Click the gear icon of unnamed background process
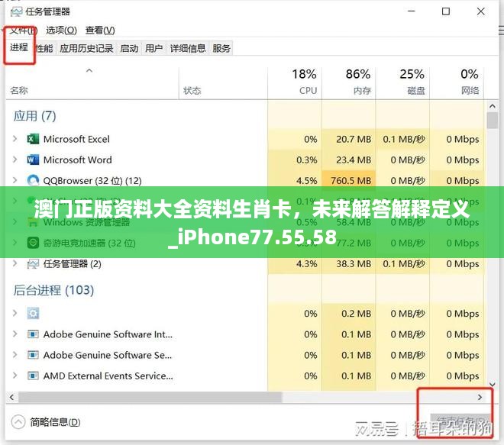This screenshot has width=504, height=445. pyautogui.click(x=33, y=313)
